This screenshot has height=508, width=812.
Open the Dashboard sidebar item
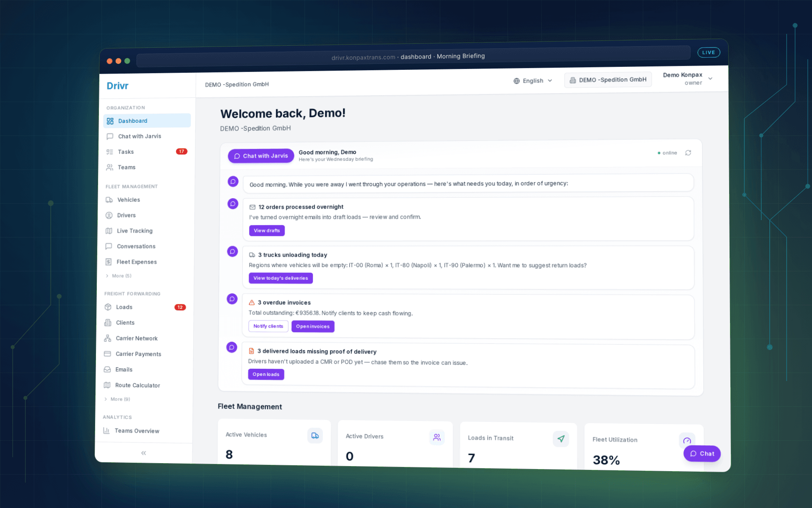click(x=147, y=121)
